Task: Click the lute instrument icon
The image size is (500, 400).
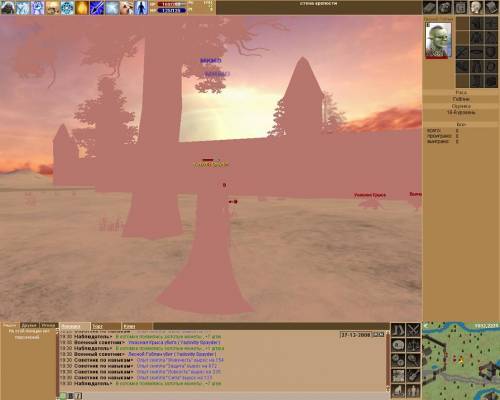Action: (x=413, y=376)
